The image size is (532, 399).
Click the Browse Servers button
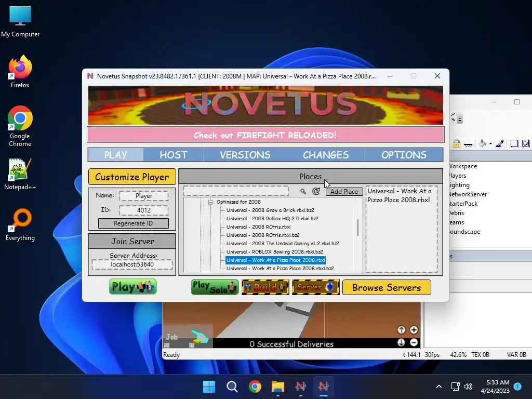(x=387, y=287)
